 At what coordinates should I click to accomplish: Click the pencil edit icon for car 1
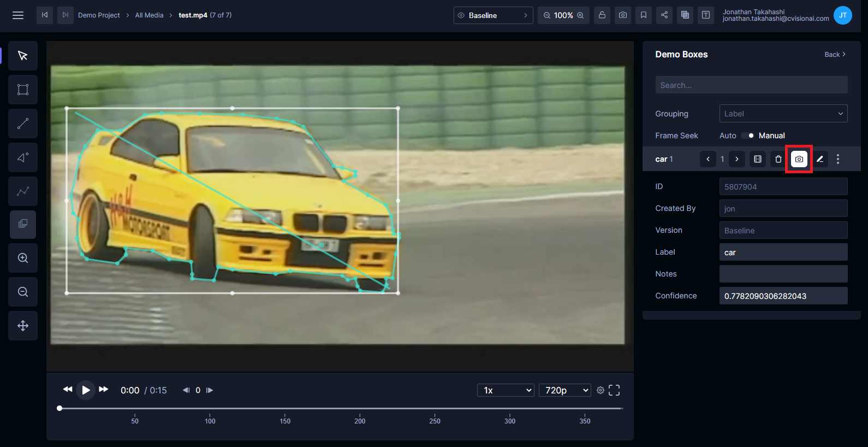[820, 159]
